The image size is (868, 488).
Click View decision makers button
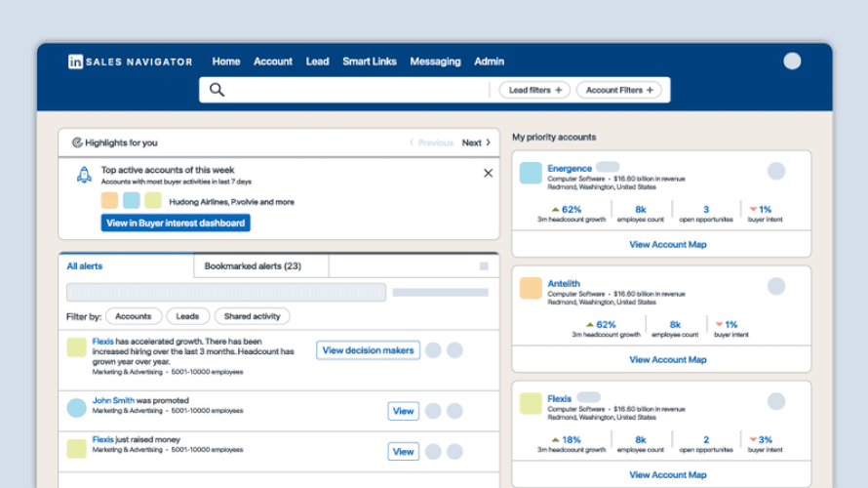point(368,350)
